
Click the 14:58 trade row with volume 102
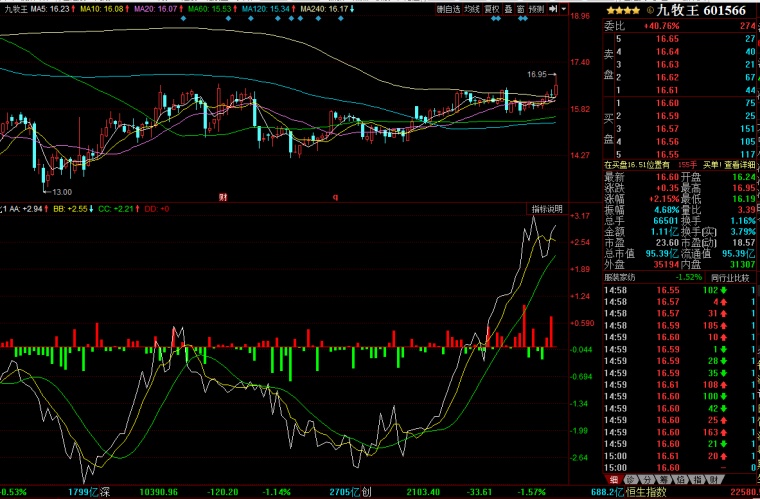pos(680,290)
